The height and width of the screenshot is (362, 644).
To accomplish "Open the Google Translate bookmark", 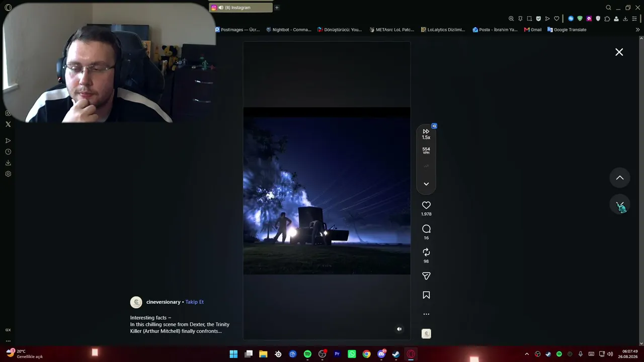I will 567,30.
